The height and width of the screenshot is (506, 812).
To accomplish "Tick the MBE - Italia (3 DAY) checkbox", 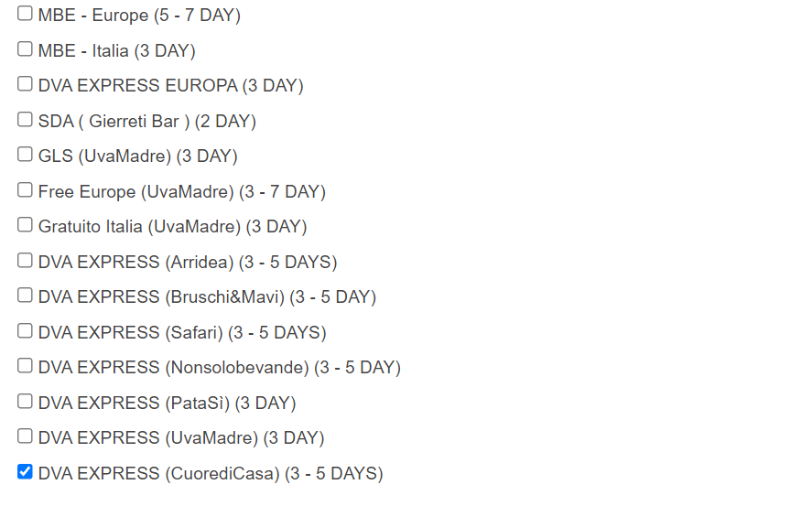I will (25, 48).
